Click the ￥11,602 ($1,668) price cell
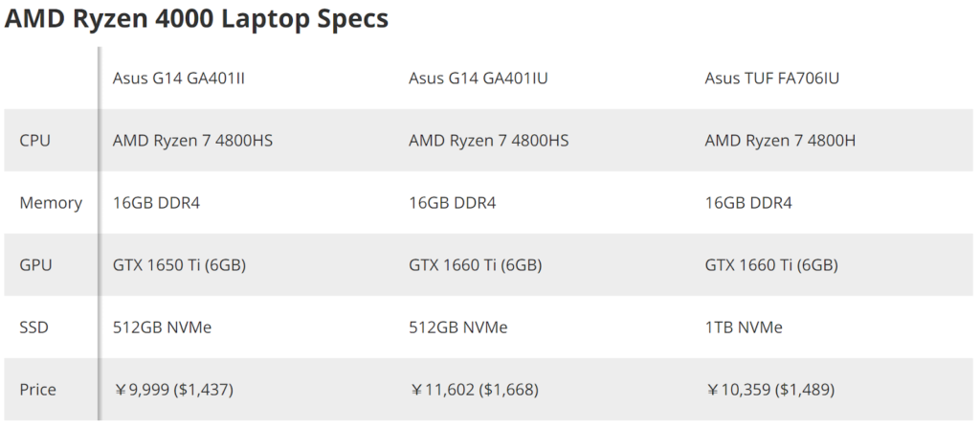 [x=474, y=390]
